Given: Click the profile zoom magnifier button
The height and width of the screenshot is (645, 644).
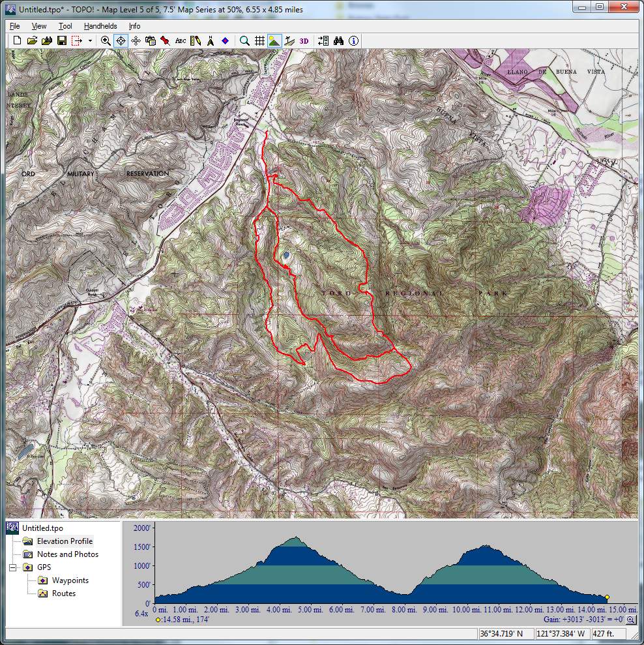Looking at the screenshot, I should click(630, 620).
